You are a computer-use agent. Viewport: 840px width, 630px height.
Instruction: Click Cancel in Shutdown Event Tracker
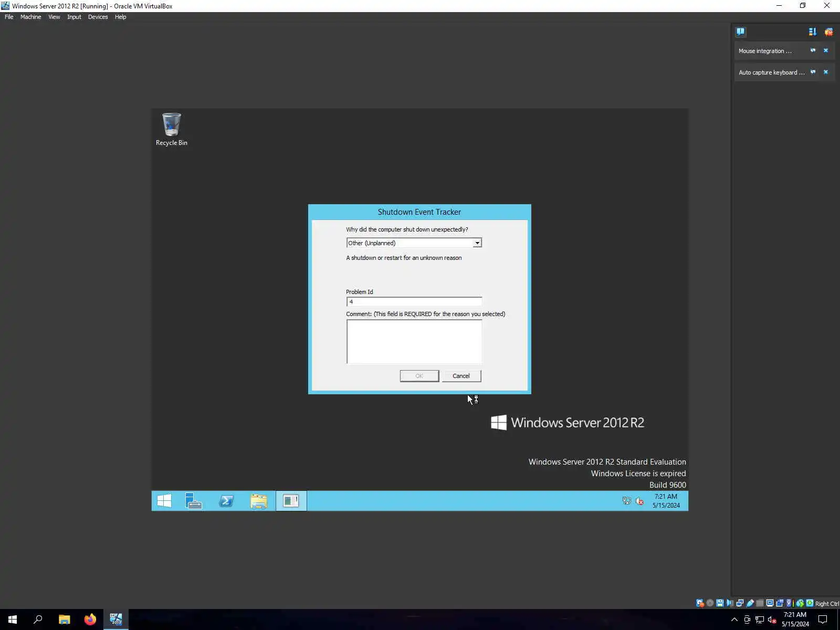[x=461, y=376]
